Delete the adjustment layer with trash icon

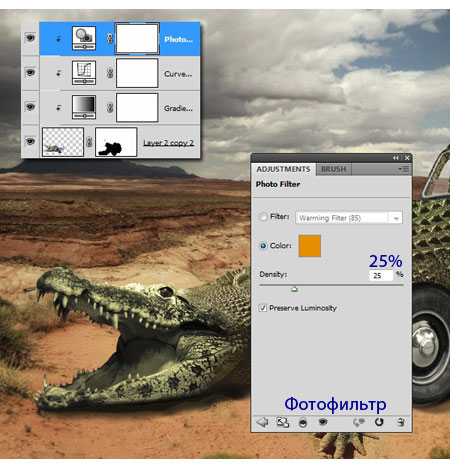tap(401, 422)
